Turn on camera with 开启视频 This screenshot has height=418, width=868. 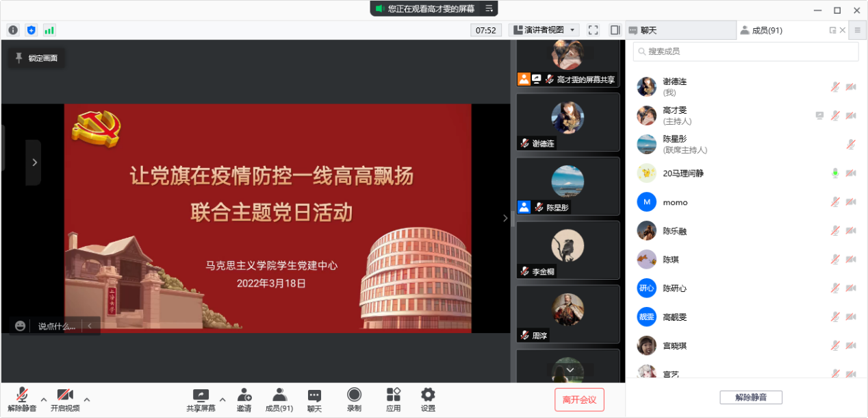point(65,399)
